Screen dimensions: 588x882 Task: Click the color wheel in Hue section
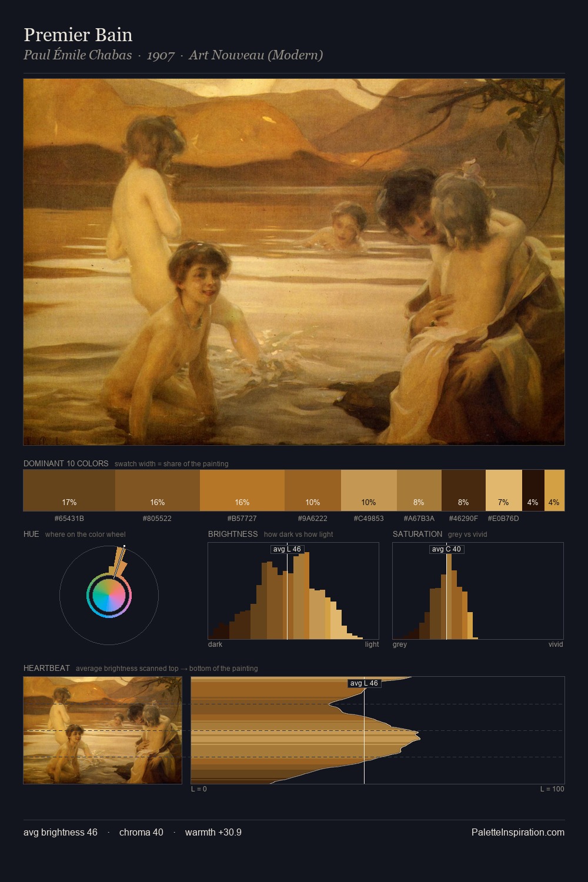click(109, 596)
